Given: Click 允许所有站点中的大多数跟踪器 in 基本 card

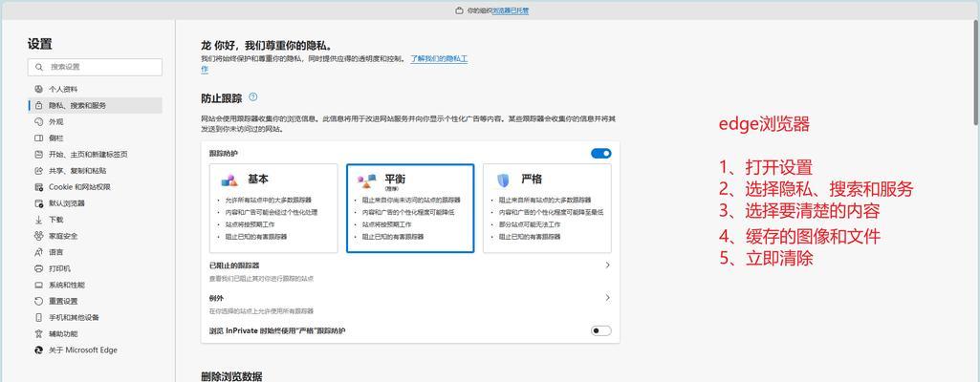Looking at the screenshot, I should point(268,201).
